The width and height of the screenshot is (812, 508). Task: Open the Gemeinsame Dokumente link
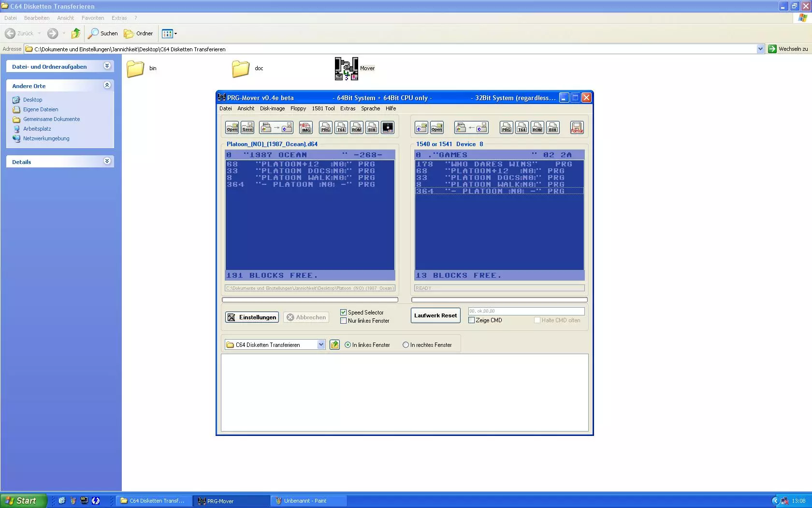pyautogui.click(x=52, y=119)
